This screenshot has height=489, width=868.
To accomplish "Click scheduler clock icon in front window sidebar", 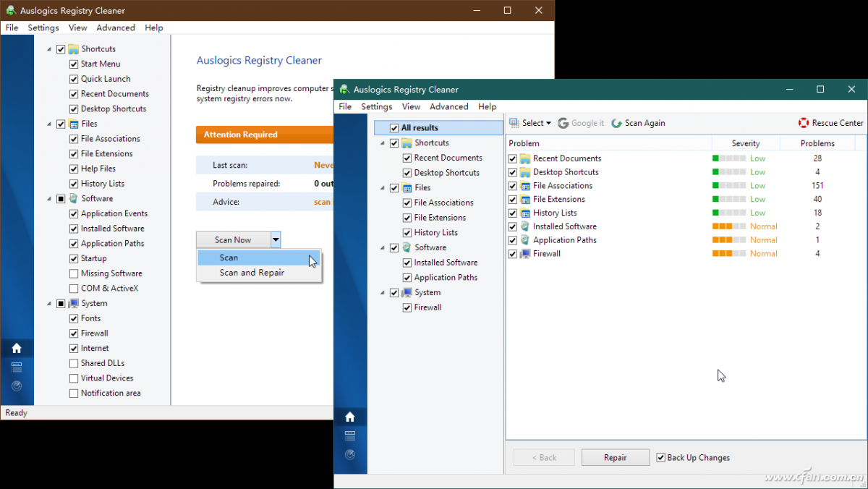I will [x=350, y=454].
